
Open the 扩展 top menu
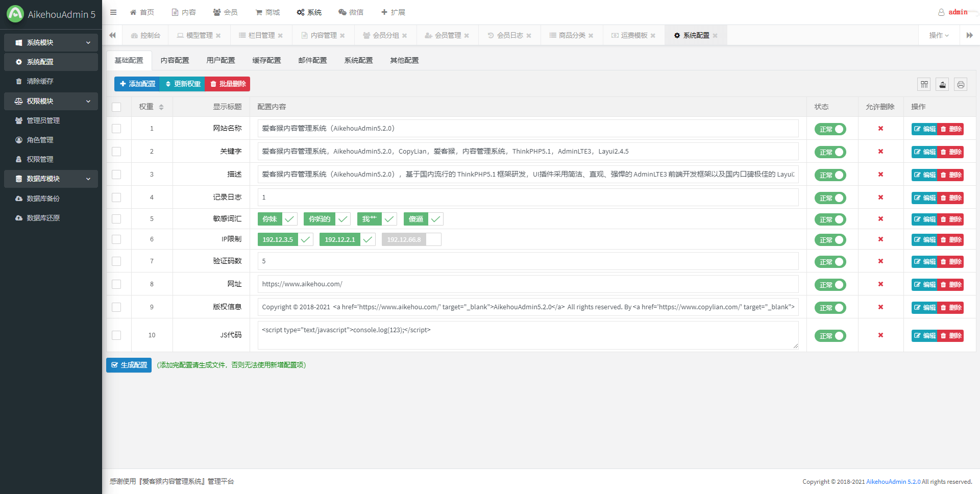tap(393, 12)
